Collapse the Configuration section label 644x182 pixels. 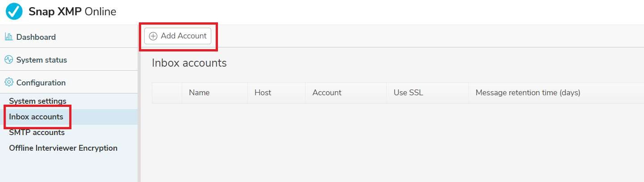(x=41, y=83)
